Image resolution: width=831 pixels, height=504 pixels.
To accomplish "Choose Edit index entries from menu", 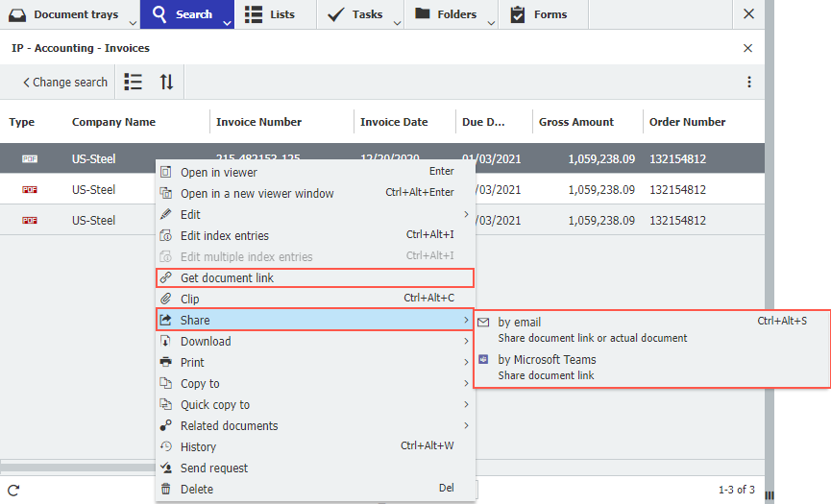I will pyautogui.click(x=225, y=235).
